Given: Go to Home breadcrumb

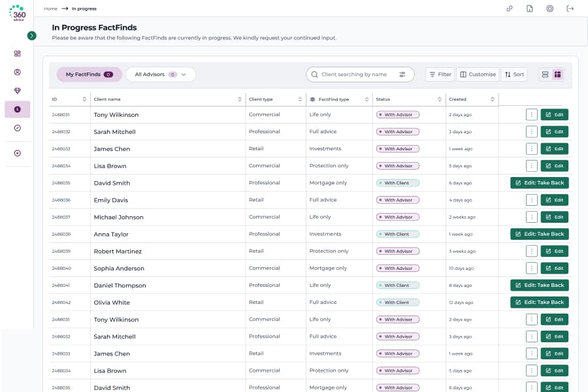Looking at the screenshot, I should 50,8.
